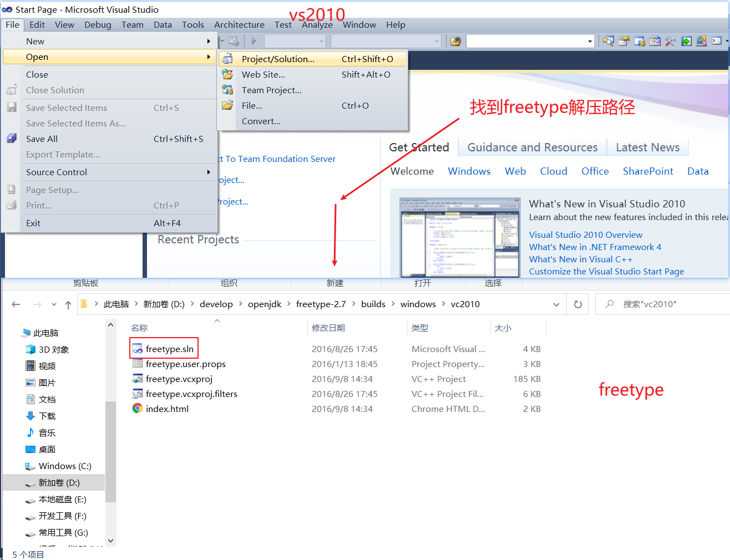
Task: Go up one folder with the up arrow
Action: pos(68,304)
